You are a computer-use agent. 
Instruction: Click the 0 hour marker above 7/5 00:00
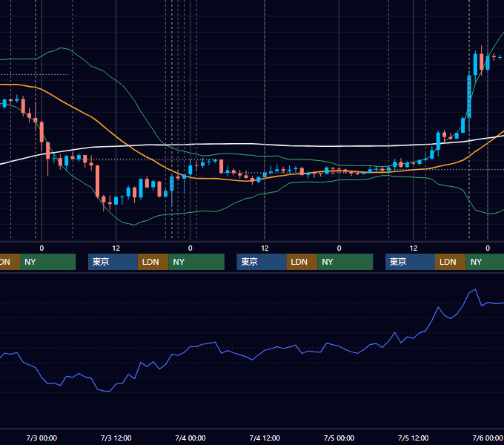(x=339, y=248)
